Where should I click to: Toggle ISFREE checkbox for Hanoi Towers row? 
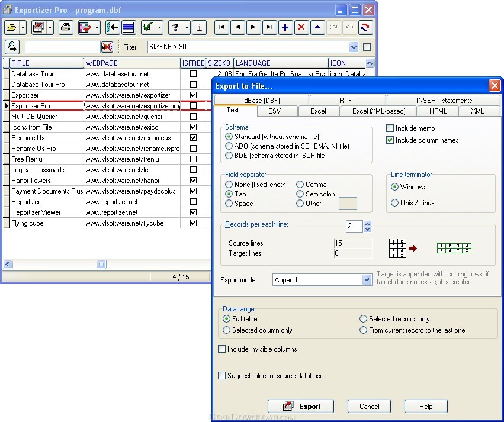193,180
